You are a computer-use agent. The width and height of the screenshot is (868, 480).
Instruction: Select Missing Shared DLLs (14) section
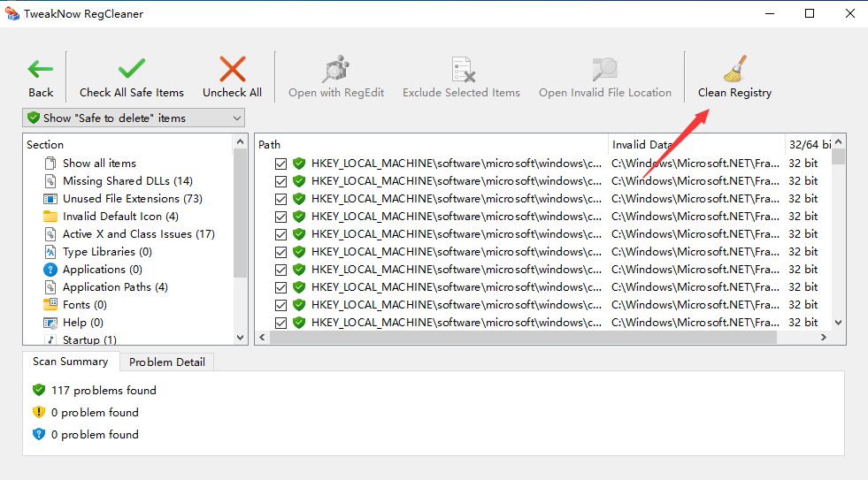pyautogui.click(x=128, y=181)
